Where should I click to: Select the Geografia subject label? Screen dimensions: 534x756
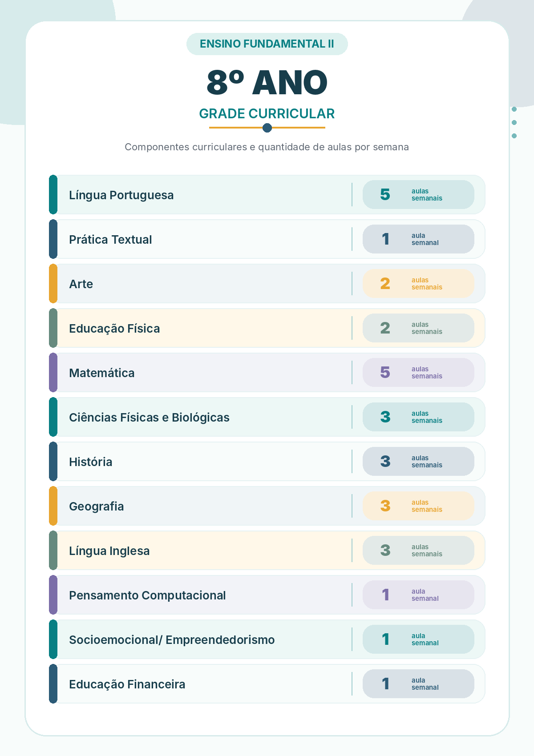click(x=97, y=507)
